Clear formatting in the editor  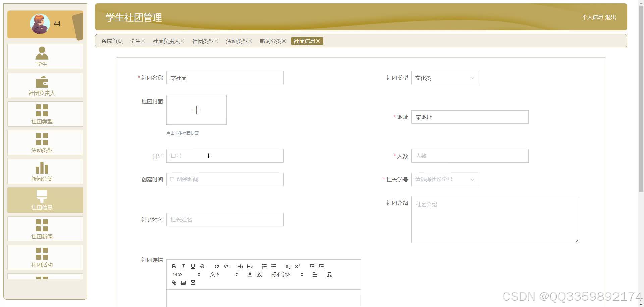click(329, 274)
